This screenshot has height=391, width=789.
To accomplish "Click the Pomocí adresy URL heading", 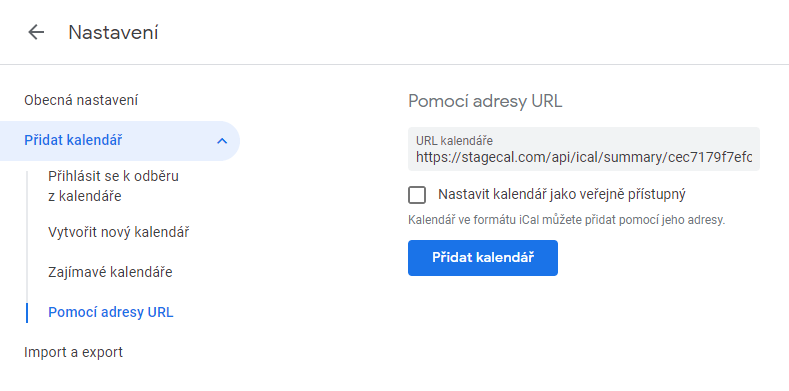I will (485, 101).
